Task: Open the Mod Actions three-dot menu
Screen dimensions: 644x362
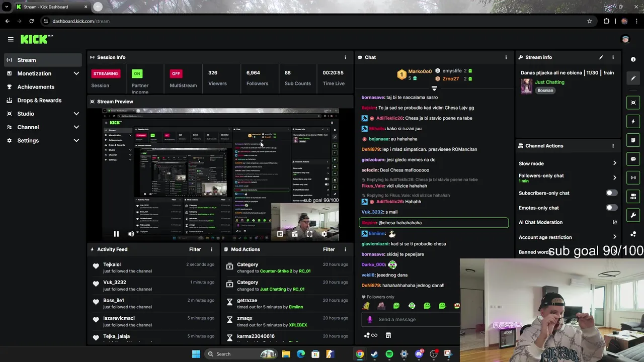Action: tap(345, 249)
